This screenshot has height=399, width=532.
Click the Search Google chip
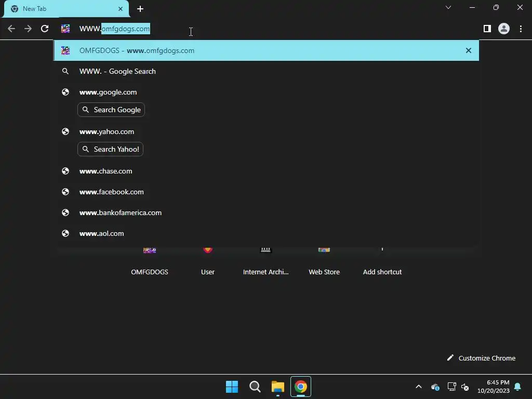coord(111,110)
